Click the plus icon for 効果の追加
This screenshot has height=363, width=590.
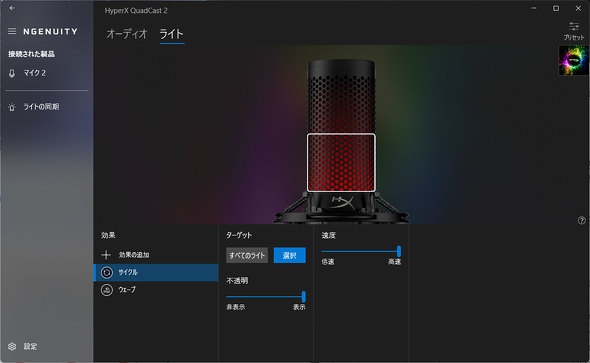point(106,255)
